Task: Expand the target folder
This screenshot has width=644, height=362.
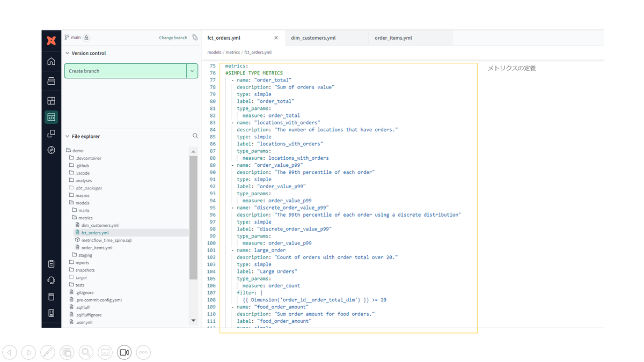Action: (78, 278)
